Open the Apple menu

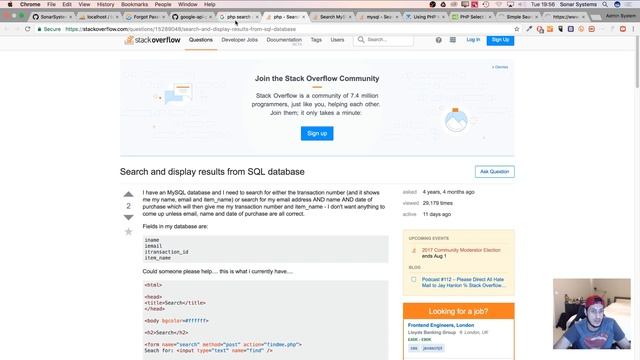pyautogui.click(x=10, y=4)
